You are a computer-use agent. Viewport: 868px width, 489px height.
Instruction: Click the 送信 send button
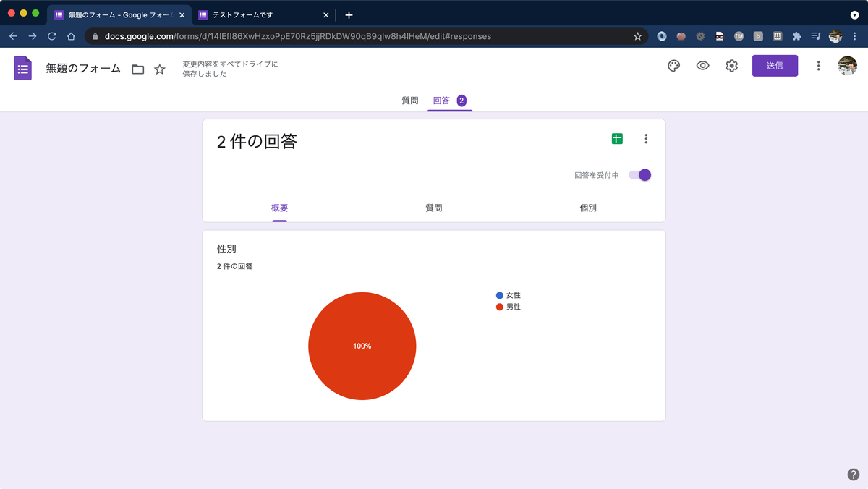pyautogui.click(x=775, y=66)
